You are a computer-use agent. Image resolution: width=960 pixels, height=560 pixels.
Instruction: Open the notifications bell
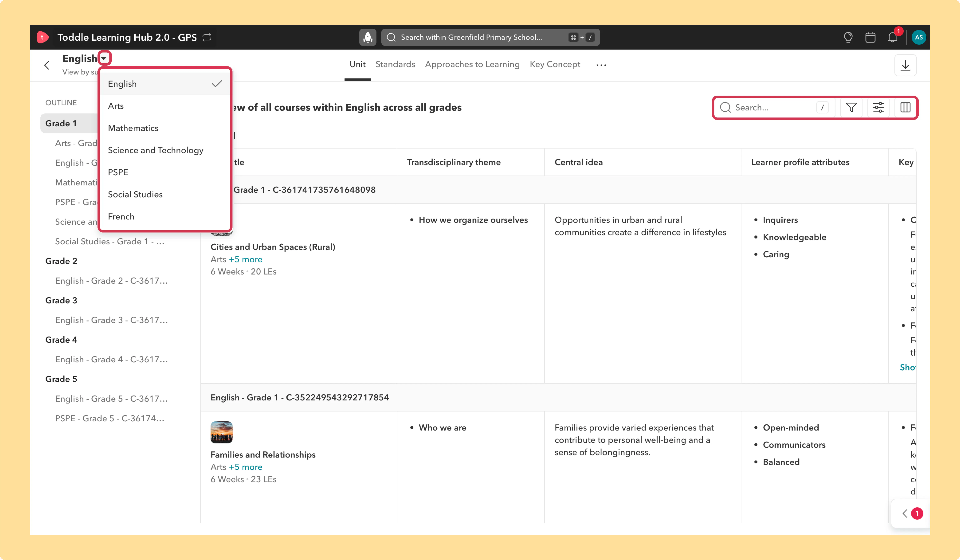click(x=892, y=37)
